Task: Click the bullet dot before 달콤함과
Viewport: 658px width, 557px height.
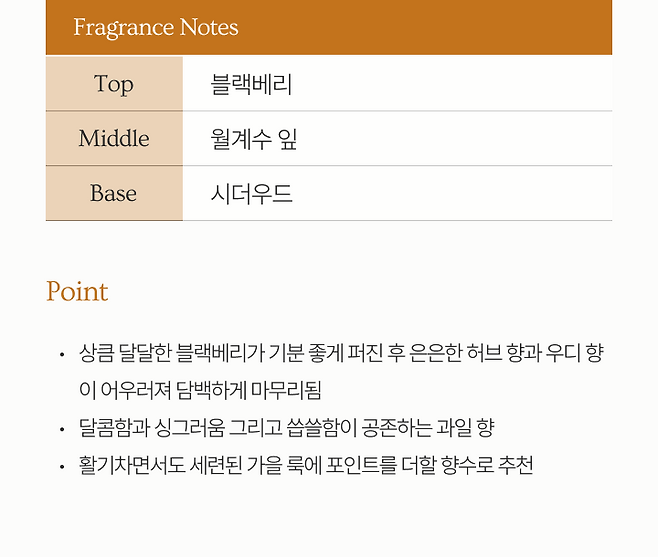Action: coord(62,429)
